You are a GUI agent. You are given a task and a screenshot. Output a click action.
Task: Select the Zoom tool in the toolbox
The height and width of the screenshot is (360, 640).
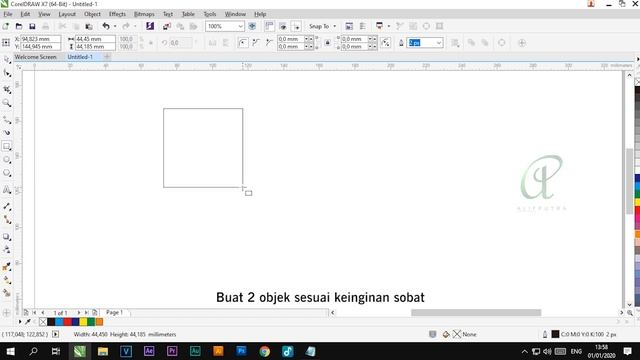coord(7,103)
